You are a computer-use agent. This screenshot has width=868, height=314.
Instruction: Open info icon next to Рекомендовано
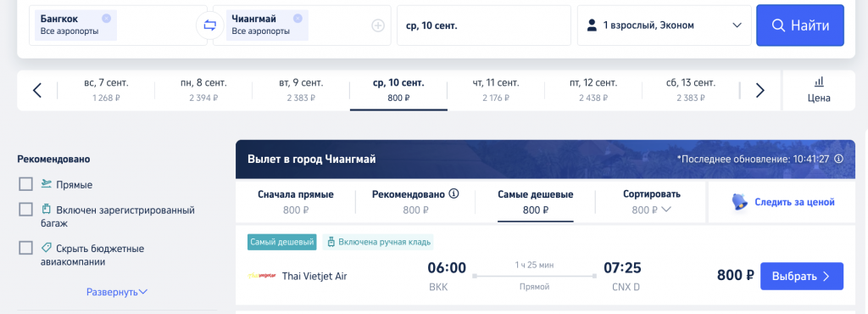pos(454,193)
